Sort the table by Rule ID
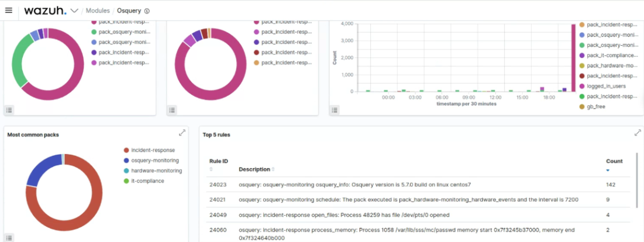Viewport: 644px width, 242px height. (x=212, y=169)
